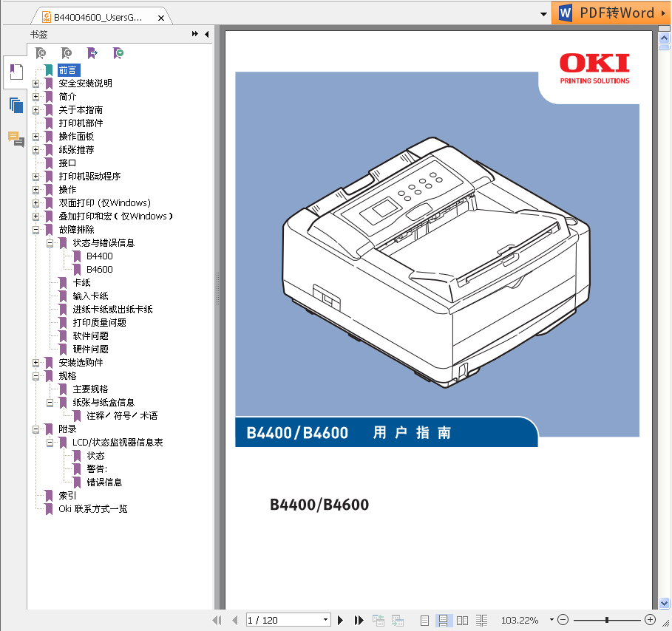This screenshot has height=631, width=672.
Task: Expand the 打印机驱动程序 bookmark
Action: pyautogui.click(x=36, y=177)
